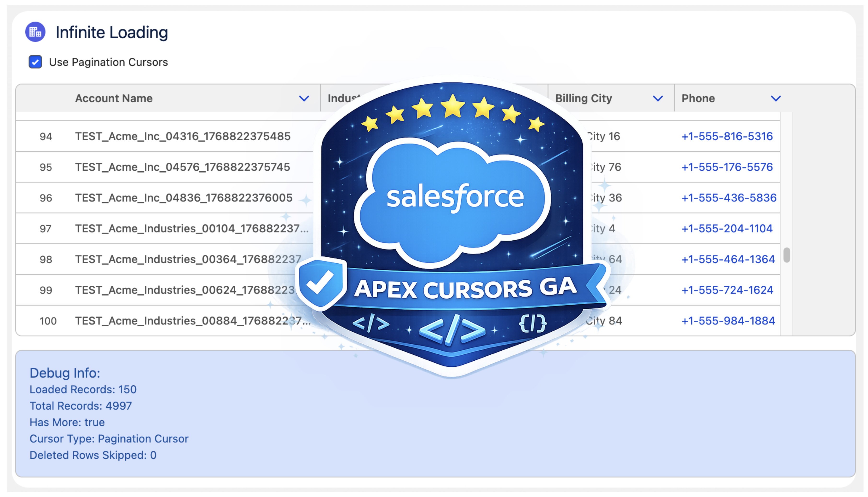Click the table's vertical scrollbar thumb

[787, 255]
